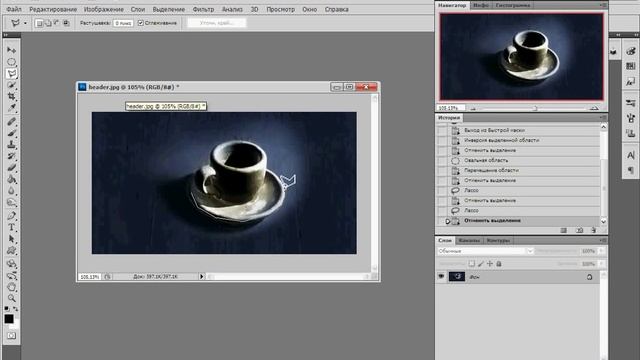The height and width of the screenshot is (360, 640).
Task: Select the Pen tool
Action: 11,216
